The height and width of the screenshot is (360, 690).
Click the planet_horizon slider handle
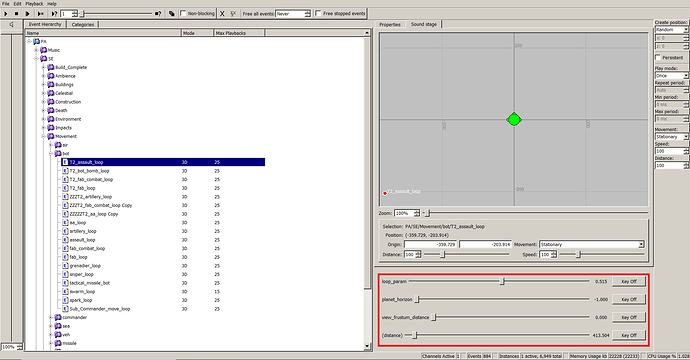click(418, 299)
